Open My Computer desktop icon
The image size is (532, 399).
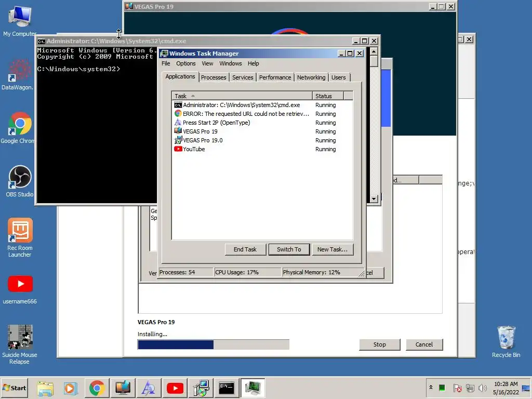click(20, 21)
